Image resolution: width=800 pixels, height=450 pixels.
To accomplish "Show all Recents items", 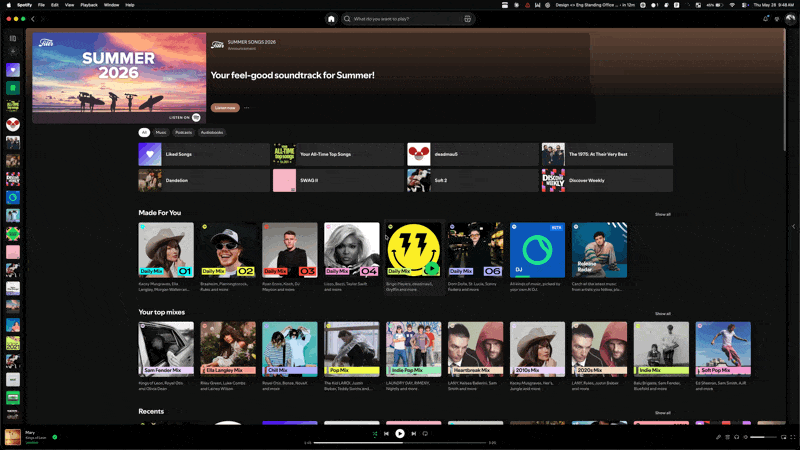I will [663, 413].
